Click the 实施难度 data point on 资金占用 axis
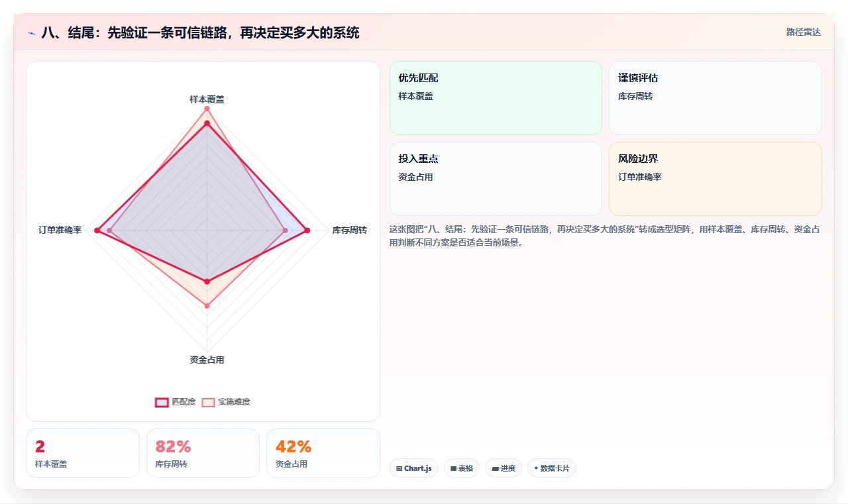 tap(207, 305)
